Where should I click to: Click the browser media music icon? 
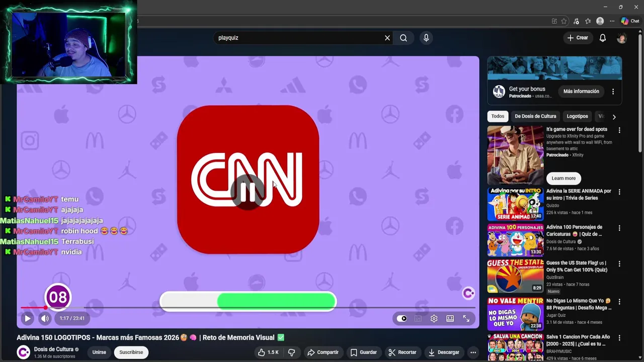[x=576, y=21]
